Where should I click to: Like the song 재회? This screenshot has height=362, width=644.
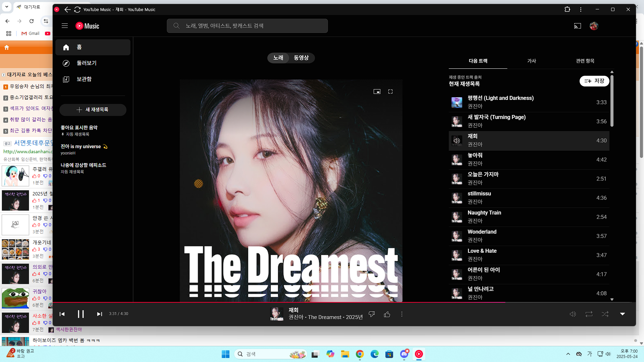click(x=387, y=314)
